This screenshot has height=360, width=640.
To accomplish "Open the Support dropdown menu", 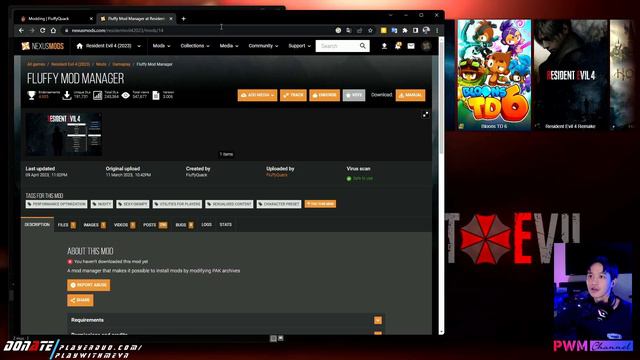I will pos(299,46).
